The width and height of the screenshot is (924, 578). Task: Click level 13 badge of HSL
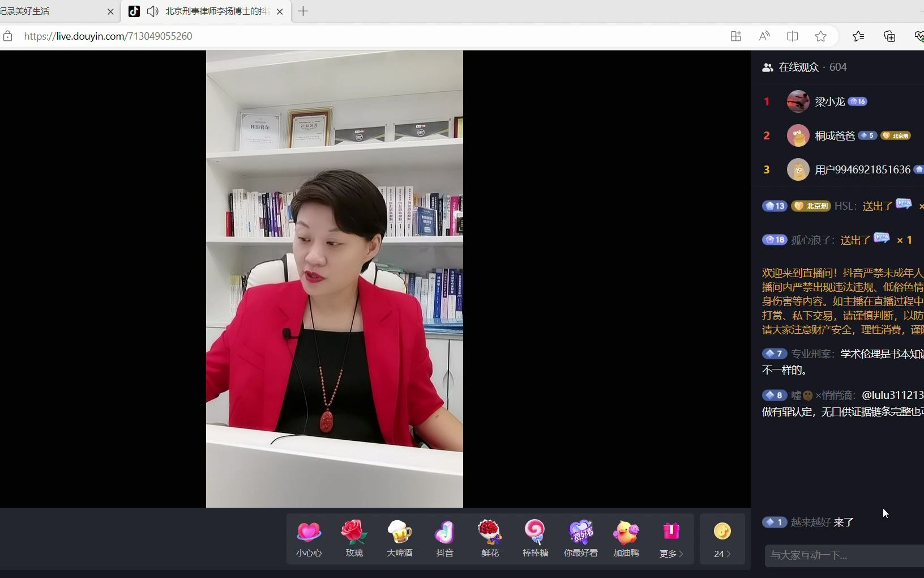pyautogui.click(x=775, y=206)
